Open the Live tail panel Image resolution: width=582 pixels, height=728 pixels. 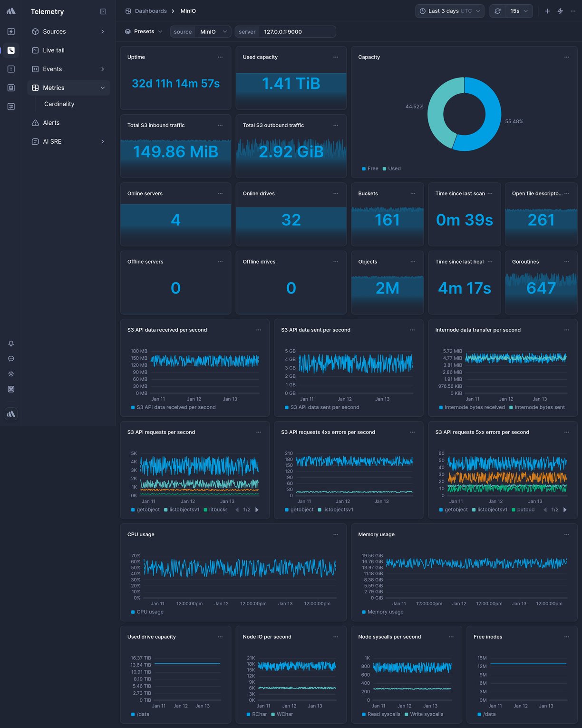click(54, 50)
